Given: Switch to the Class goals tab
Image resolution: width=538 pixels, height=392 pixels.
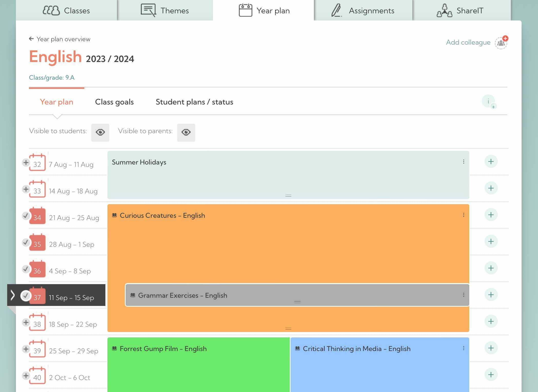Looking at the screenshot, I should click(x=114, y=102).
